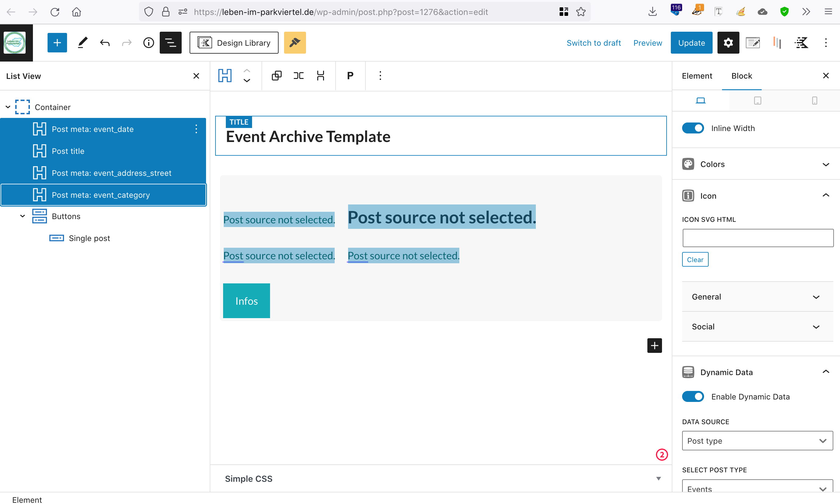Toggle the List View toolbar button
Viewport: 840px width, 504px height.
(x=170, y=43)
